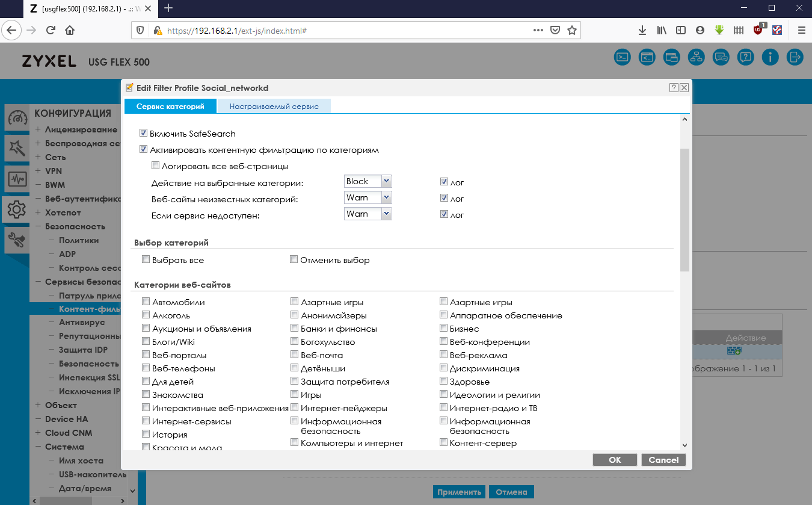Open Политики in sidebar menu
812x505 pixels.
point(79,240)
